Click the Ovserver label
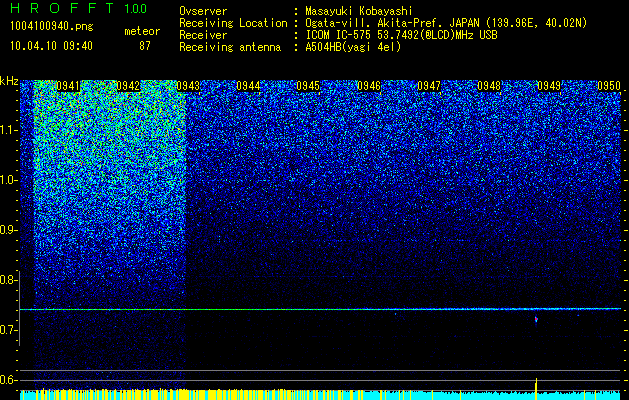The width and height of the screenshot is (629, 400). pos(203,11)
